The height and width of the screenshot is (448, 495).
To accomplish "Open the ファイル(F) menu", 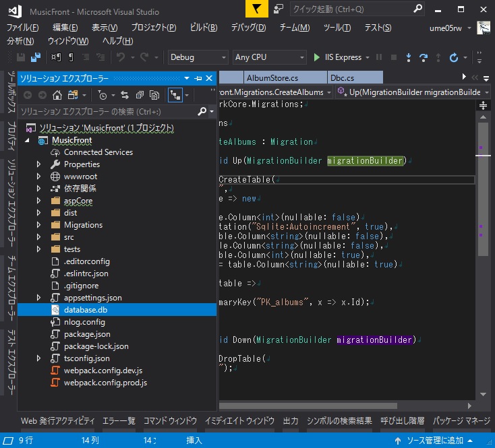I will [x=23, y=28].
